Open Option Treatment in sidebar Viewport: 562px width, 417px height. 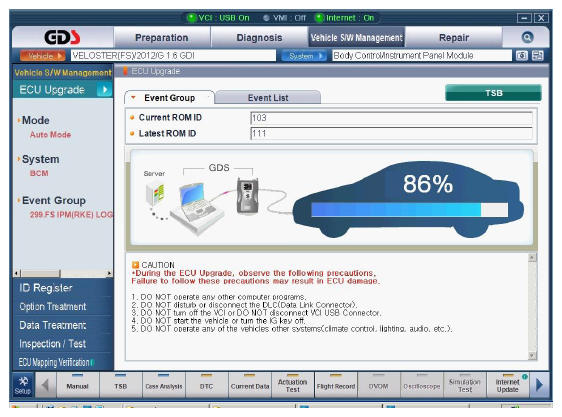[53, 306]
